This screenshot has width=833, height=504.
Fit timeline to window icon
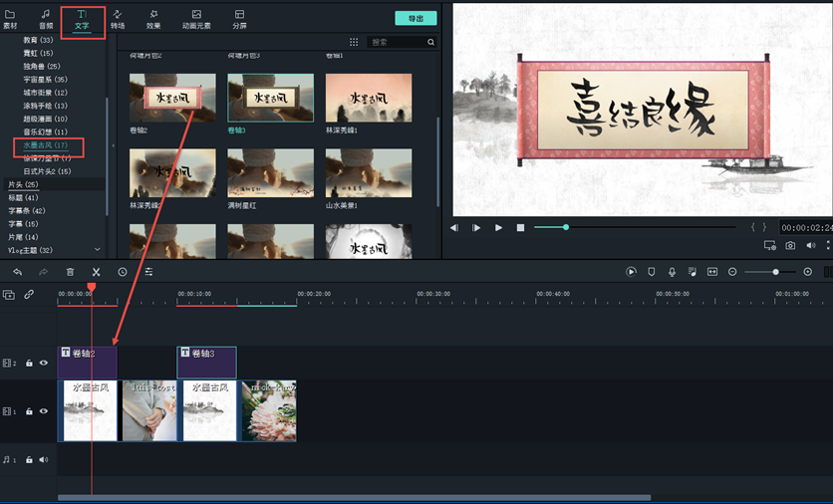[711, 272]
